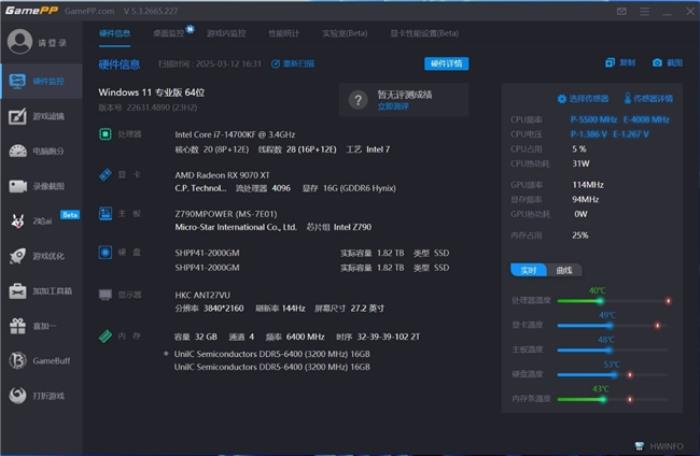Viewport: 700px width, 456px height.
Task: Click the Z790MPOWER (MS-7E01) text
Action: pos(226,214)
